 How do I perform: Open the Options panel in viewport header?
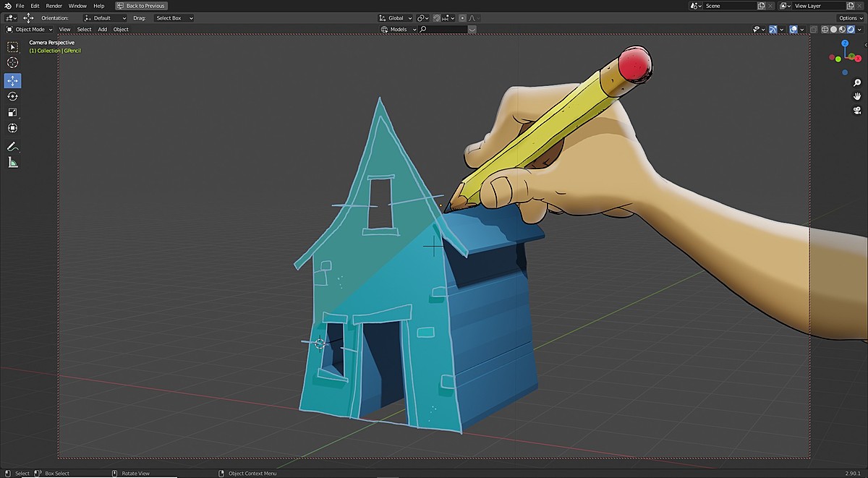click(x=849, y=17)
